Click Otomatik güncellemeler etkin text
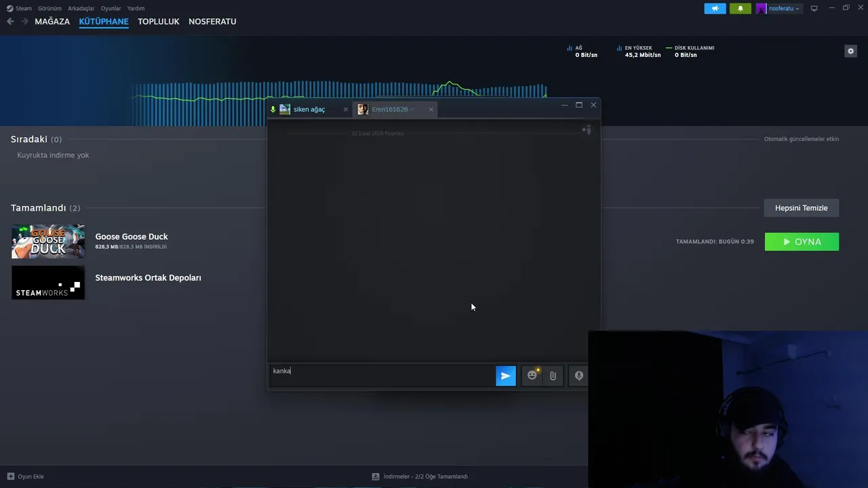868x488 pixels. click(x=802, y=139)
